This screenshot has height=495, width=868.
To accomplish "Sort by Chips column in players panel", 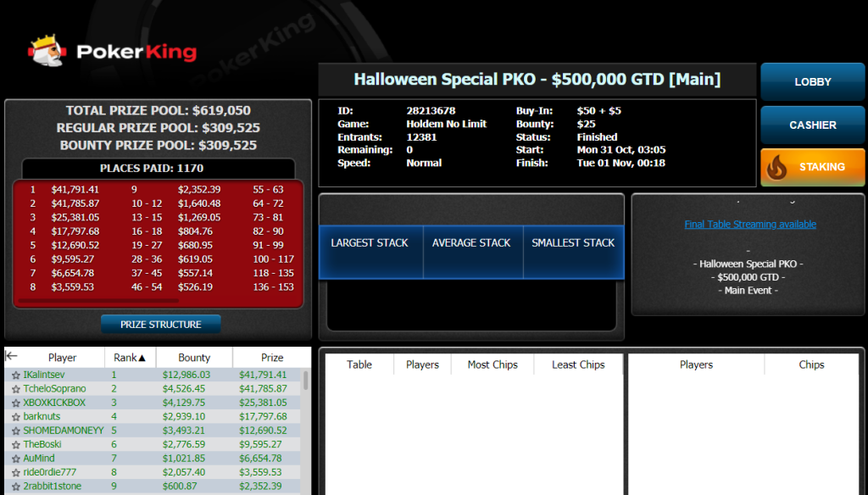I will coord(811,364).
